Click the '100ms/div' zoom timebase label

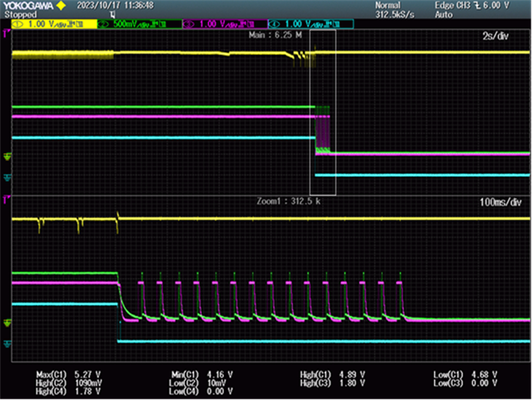pyautogui.click(x=500, y=202)
